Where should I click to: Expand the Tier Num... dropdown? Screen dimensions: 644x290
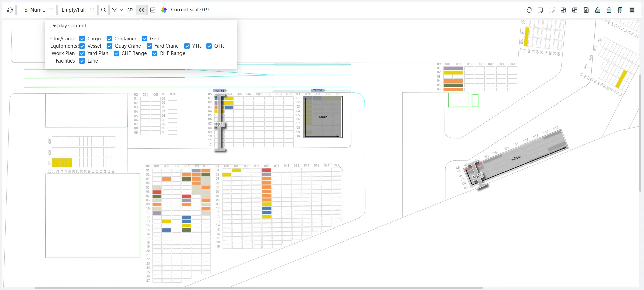[x=36, y=10]
